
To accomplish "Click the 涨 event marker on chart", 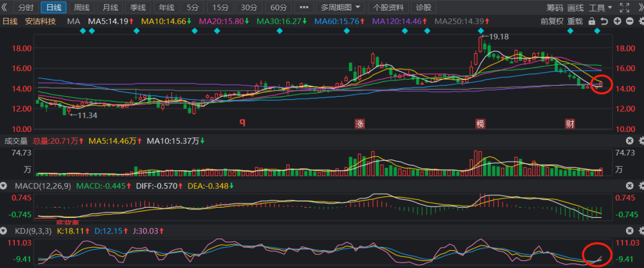I will coord(360,124).
